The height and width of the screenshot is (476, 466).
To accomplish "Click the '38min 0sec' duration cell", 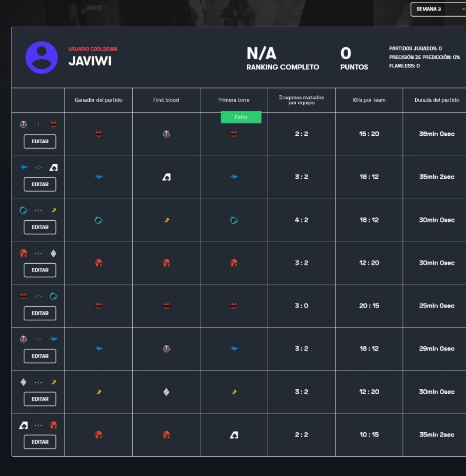I will (x=437, y=134).
